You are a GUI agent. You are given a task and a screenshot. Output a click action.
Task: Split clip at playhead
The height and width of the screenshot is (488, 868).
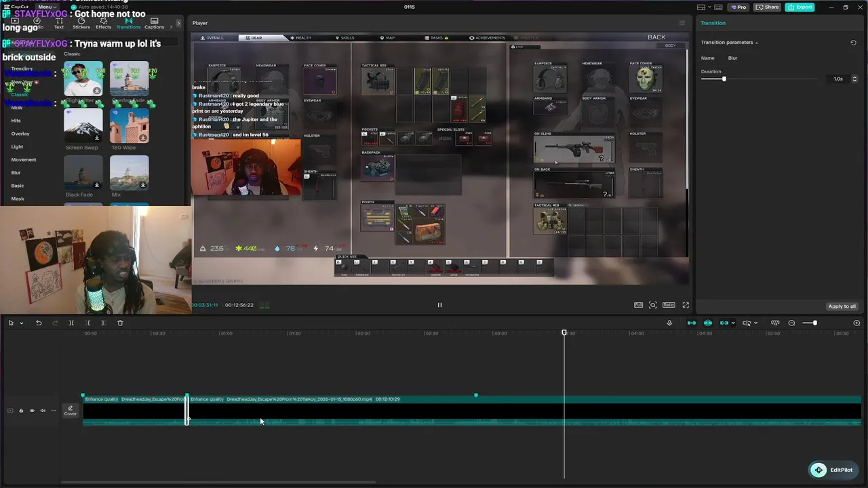click(x=71, y=323)
